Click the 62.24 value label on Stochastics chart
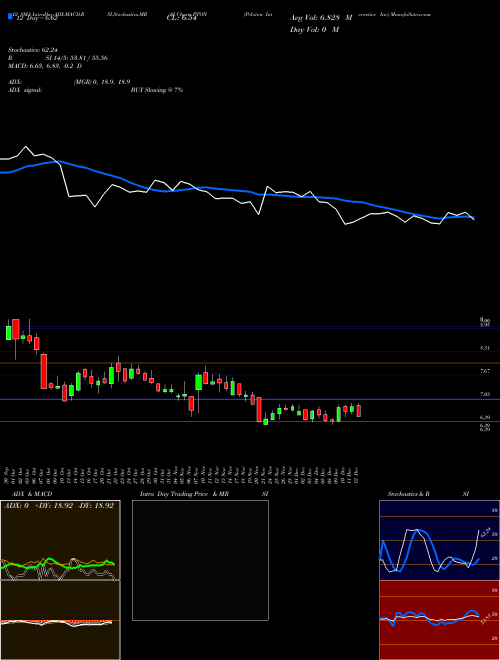This screenshot has width=500, height=660. tap(484, 532)
